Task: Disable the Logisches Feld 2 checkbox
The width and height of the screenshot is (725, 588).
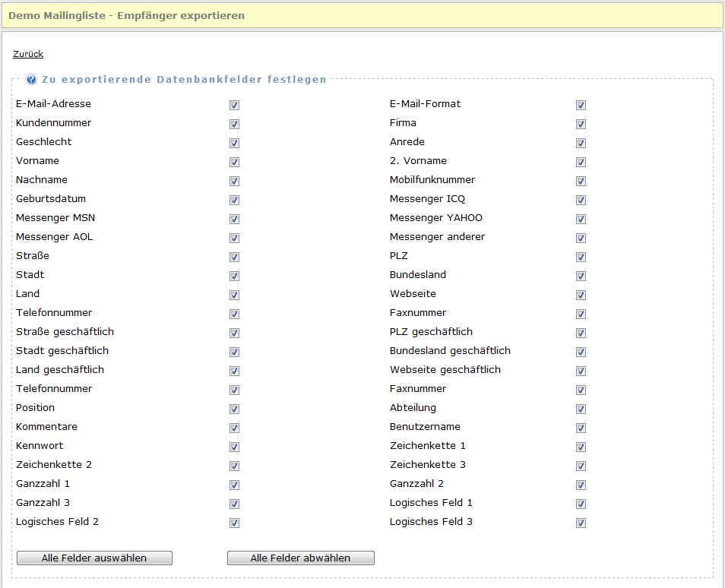Action: 234,523
